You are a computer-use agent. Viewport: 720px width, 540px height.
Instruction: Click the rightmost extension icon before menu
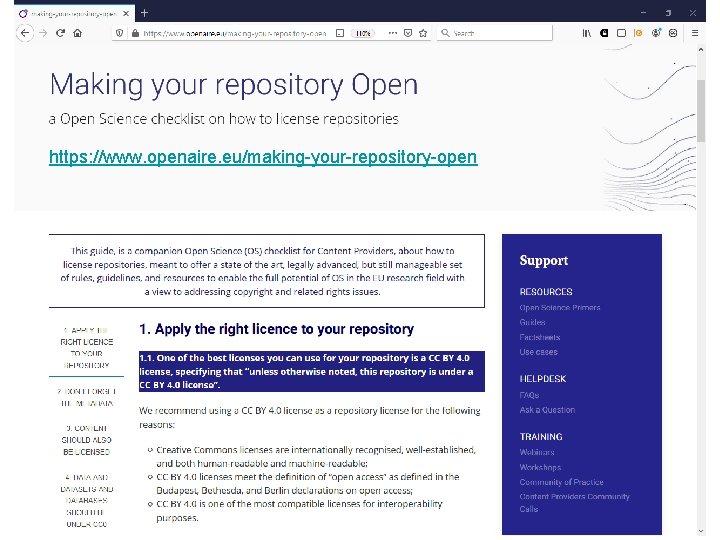tap(673, 33)
